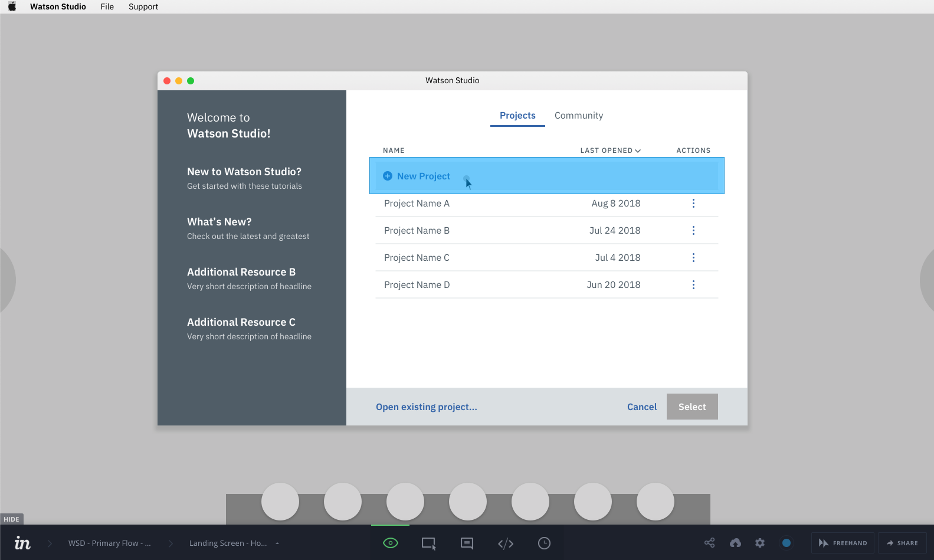This screenshot has height=560, width=934.
Task: Open actions menu for Project Name B
Action: pos(693,231)
